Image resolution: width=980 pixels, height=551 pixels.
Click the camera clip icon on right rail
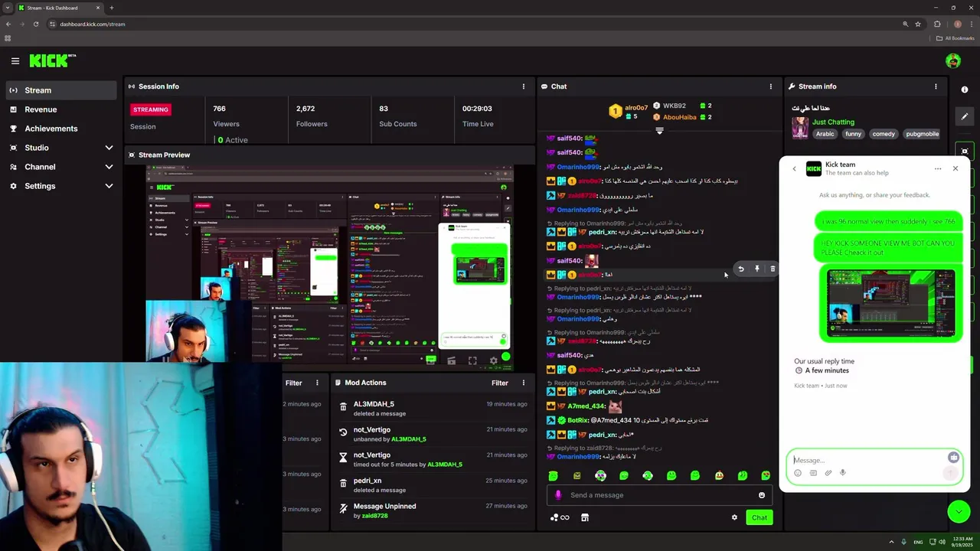pyautogui.click(x=965, y=151)
